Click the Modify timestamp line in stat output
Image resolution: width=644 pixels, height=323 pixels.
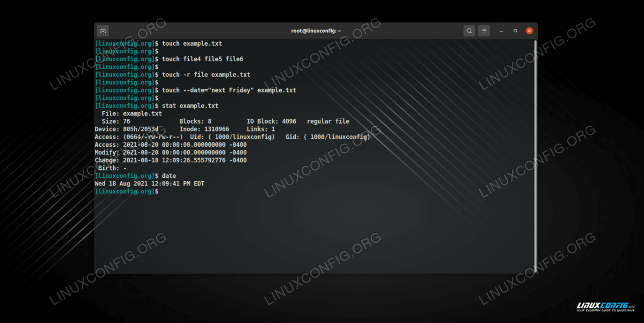(171, 153)
